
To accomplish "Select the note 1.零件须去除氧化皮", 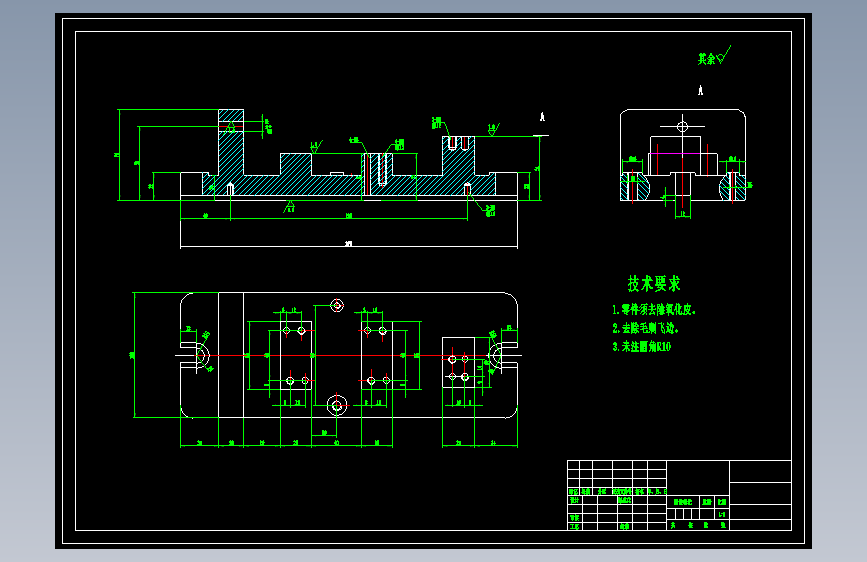I will coord(654,310).
